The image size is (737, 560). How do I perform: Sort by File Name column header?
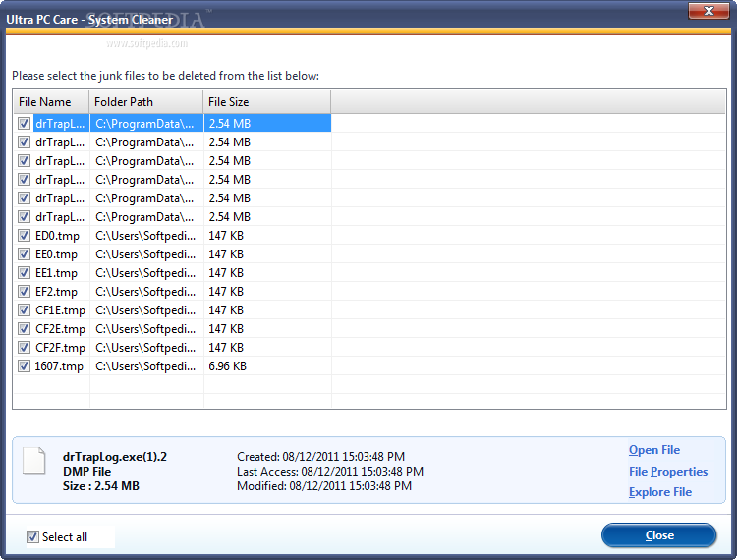pos(51,102)
